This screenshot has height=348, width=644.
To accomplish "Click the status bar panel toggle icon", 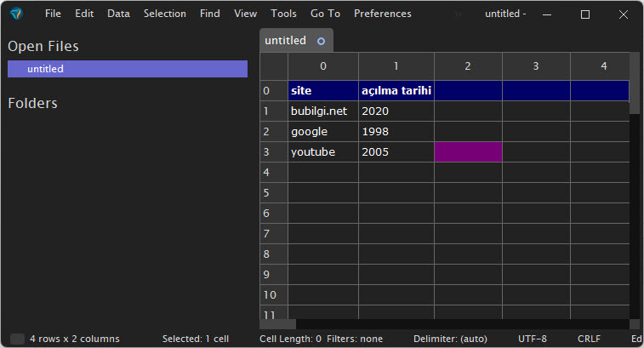I will [x=17, y=339].
